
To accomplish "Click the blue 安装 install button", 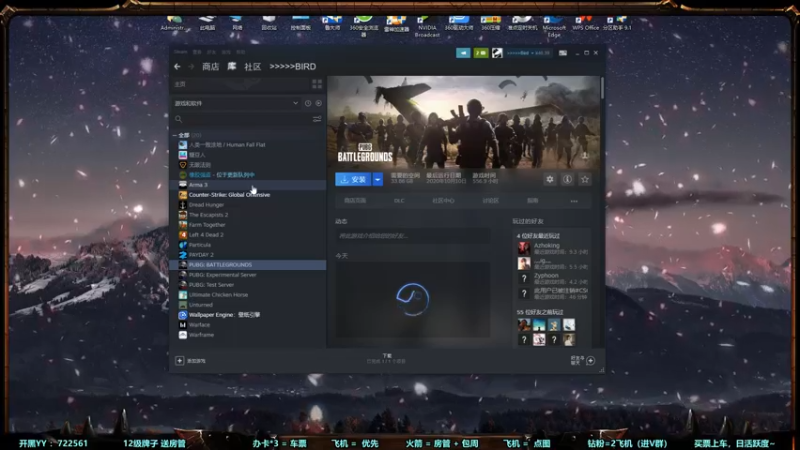I will click(x=354, y=179).
